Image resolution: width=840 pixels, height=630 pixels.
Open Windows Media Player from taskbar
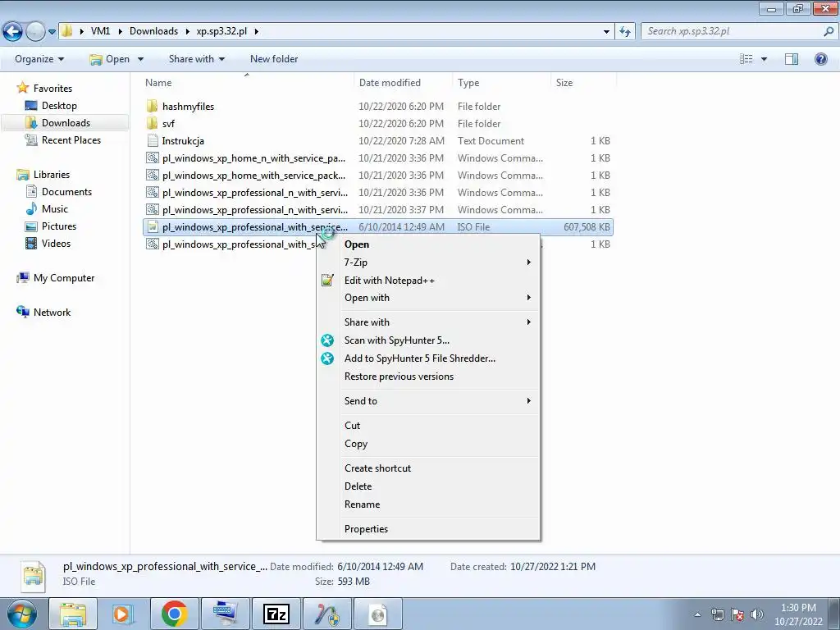click(x=123, y=614)
